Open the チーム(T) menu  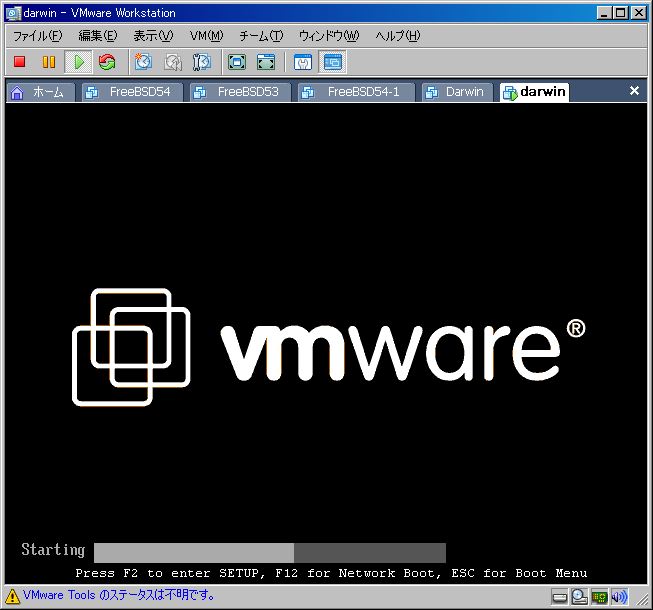[261, 36]
